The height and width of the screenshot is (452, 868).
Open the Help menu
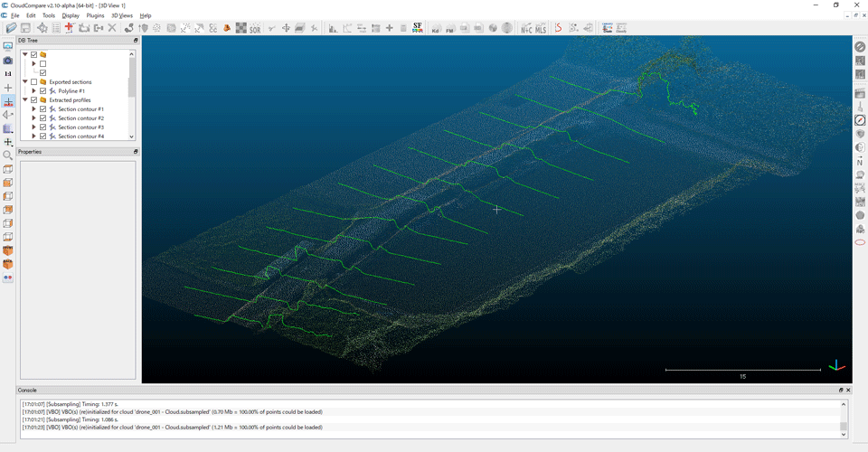[145, 15]
